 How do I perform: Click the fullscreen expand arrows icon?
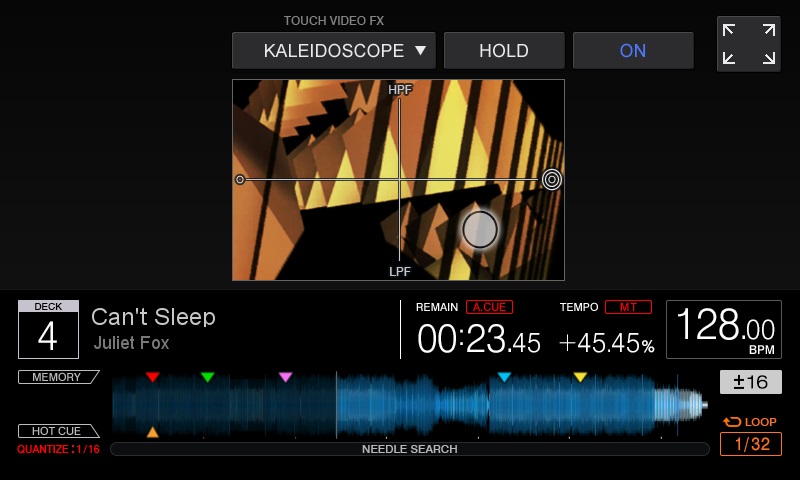(x=748, y=44)
